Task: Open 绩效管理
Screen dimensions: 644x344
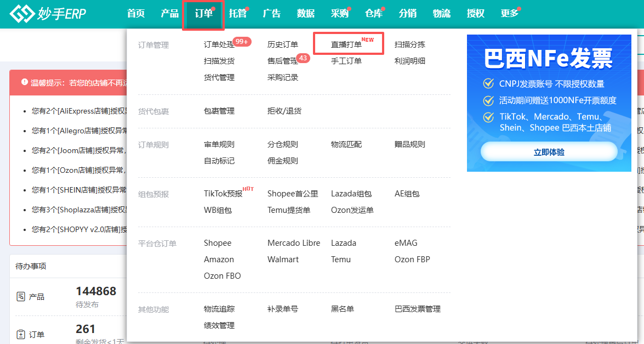Action: point(219,325)
